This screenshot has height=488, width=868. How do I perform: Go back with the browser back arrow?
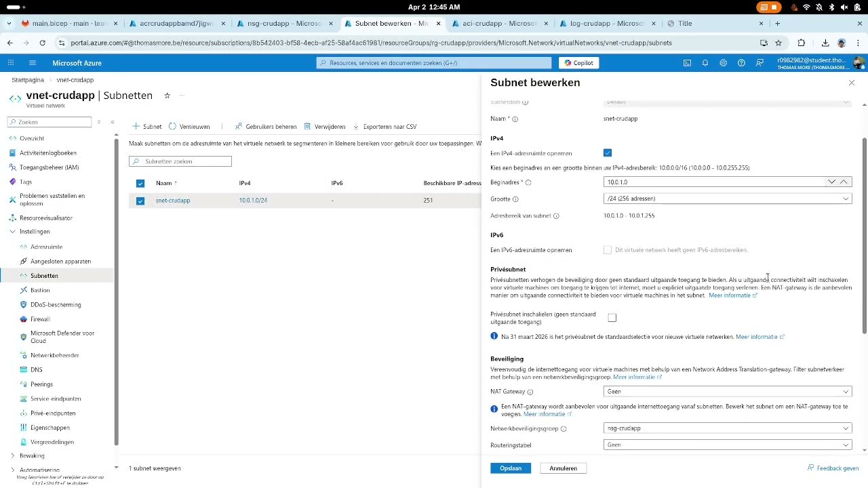pos(10,43)
